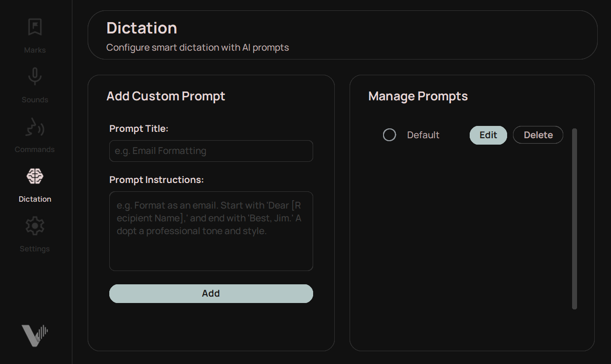Select the Marks bookmark icon
This screenshot has width=611, height=364.
point(34,28)
